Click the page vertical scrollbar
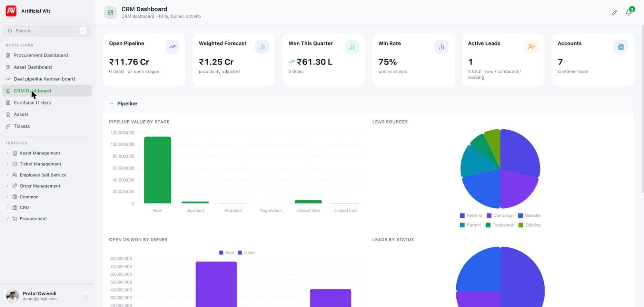644x307 pixels. [642, 109]
